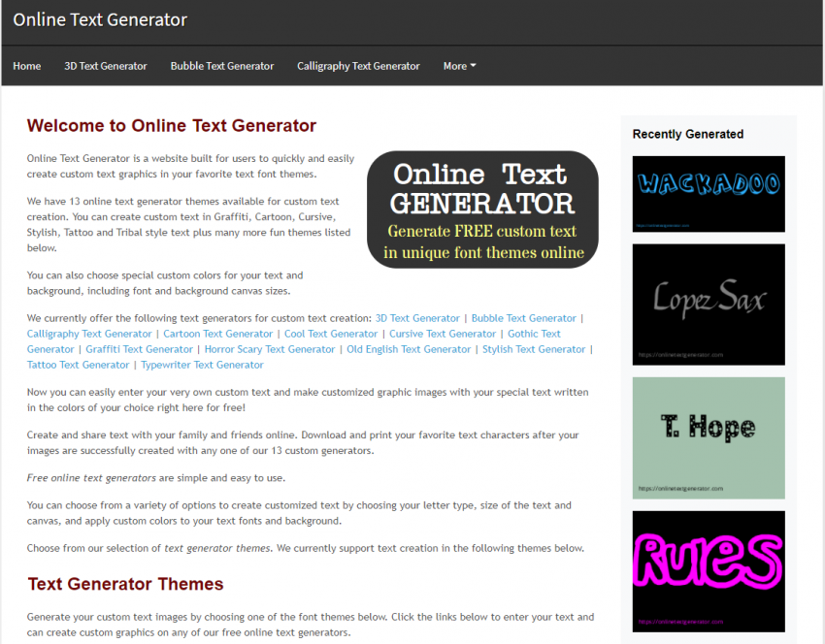Go to the Home navigation tab
Screen dimensions: 825x644
(26, 66)
